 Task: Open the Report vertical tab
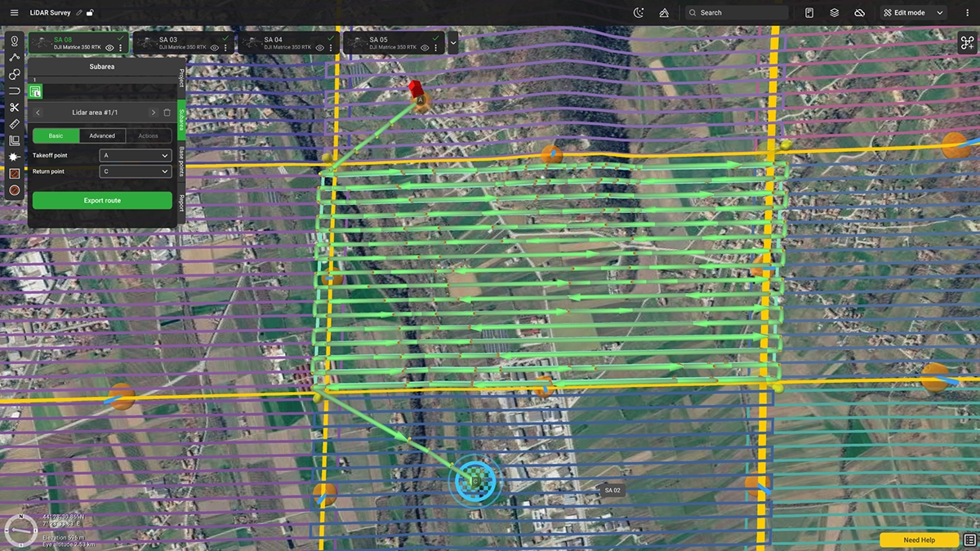[x=181, y=202]
